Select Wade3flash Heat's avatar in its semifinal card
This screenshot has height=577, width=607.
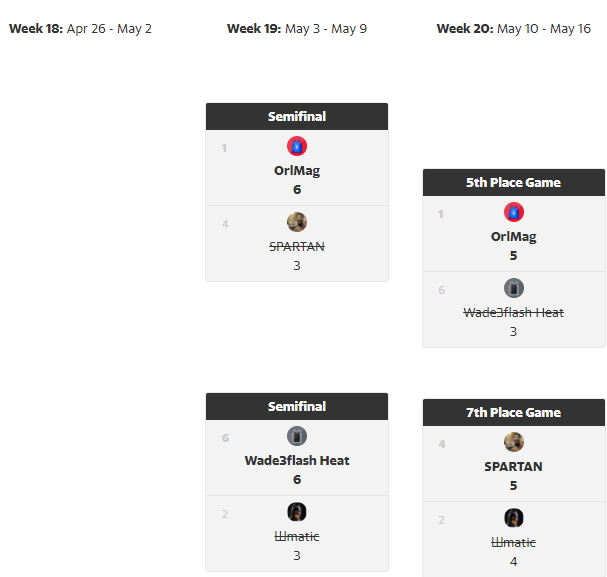(297, 436)
